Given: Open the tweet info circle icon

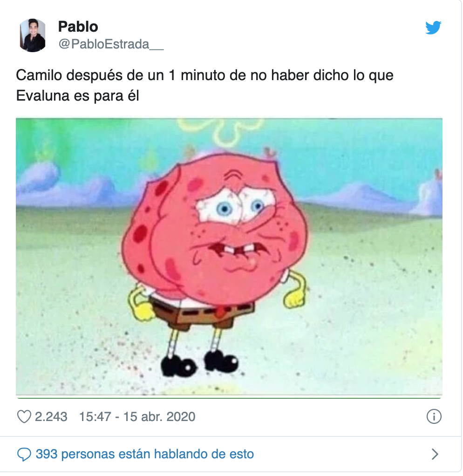Looking at the screenshot, I should pyautogui.click(x=434, y=416).
